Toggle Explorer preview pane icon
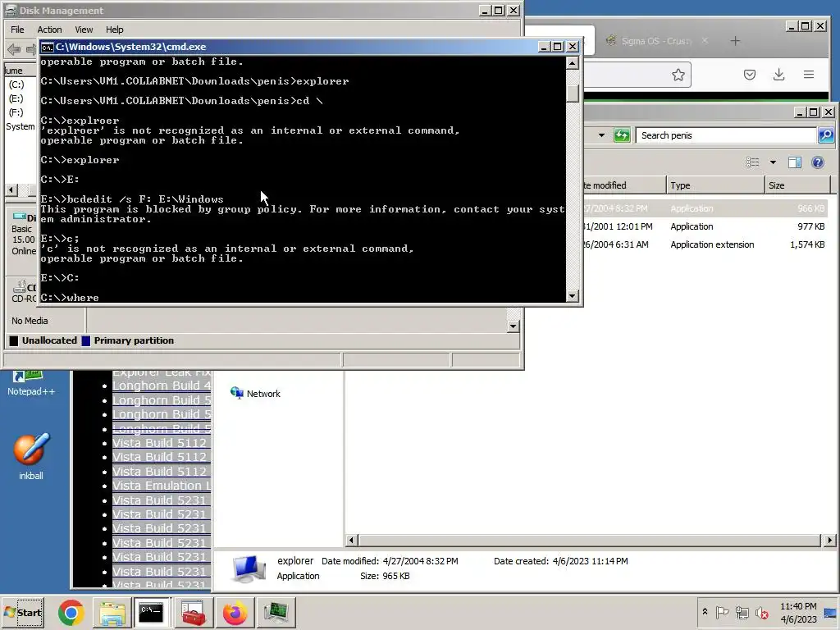 [x=794, y=162]
